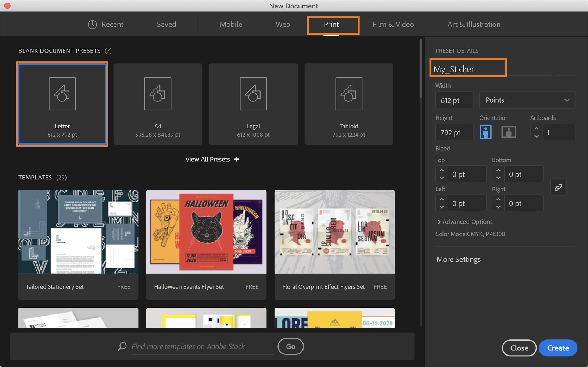588x367 pixels.
Task: Toggle the bleed values link chain
Action: [x=558, y=188]
